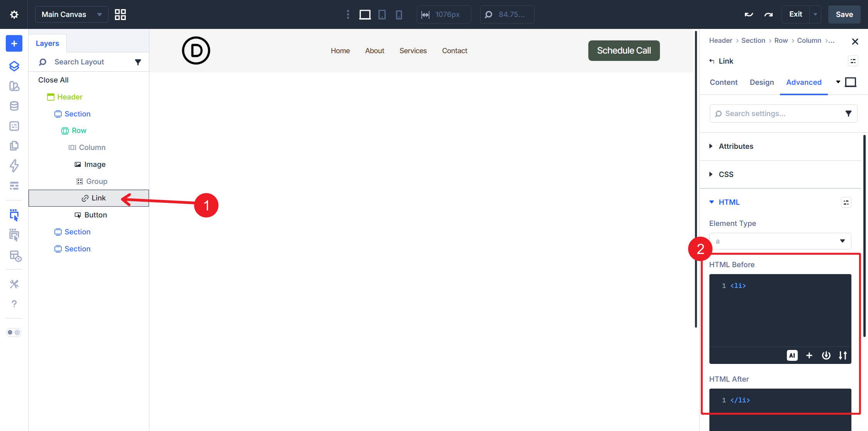This screenshot has width=868, height=431.
Task: Click the Save button
Action: click(x=844, y=14)
